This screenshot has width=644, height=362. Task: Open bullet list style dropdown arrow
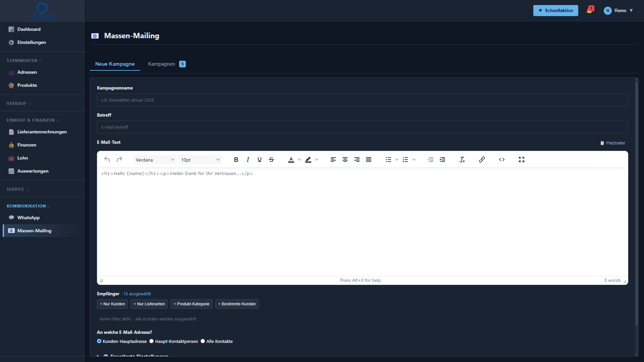(397, 160)
